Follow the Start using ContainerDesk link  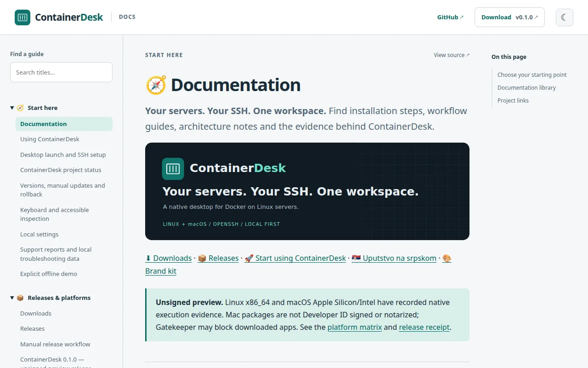point(295,259)
